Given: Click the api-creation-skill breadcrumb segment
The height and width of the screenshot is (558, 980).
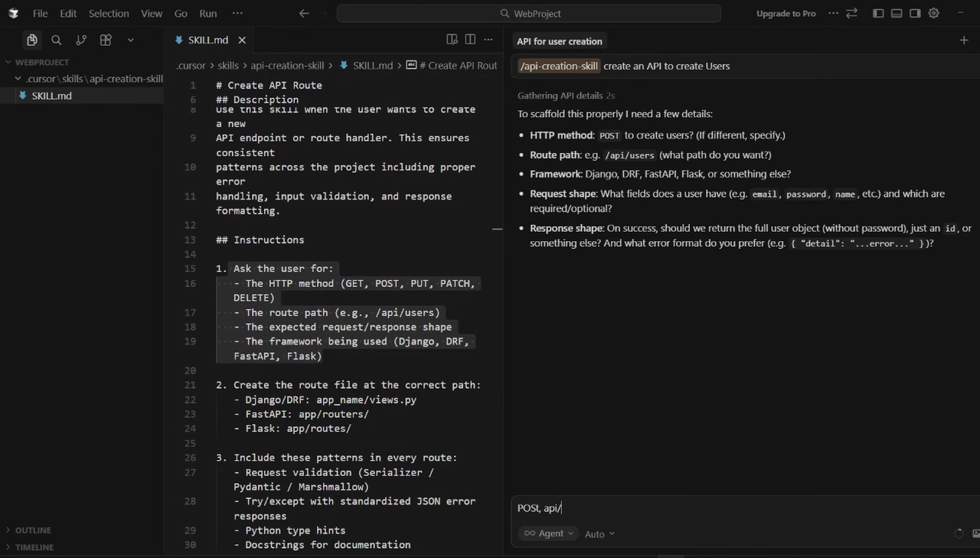Looking at the screenshot, I should [287, 66].
